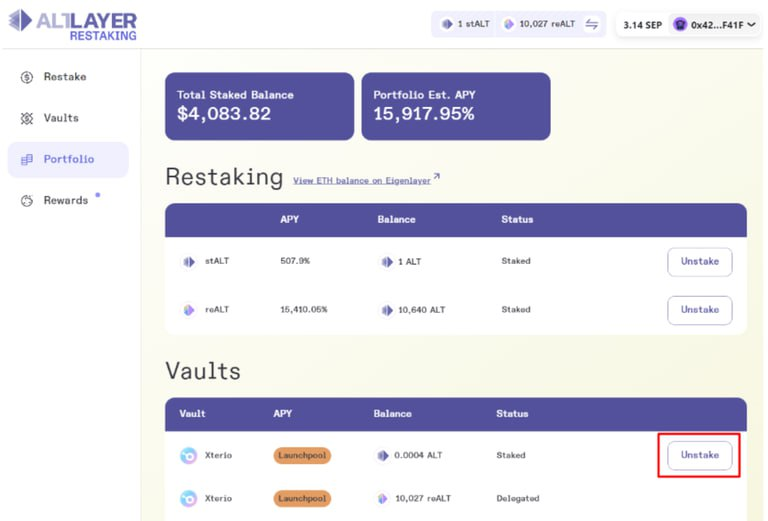Click the Portfolio Est. APY card
This screenshot has height=521, width=768.
click(456, 106)
